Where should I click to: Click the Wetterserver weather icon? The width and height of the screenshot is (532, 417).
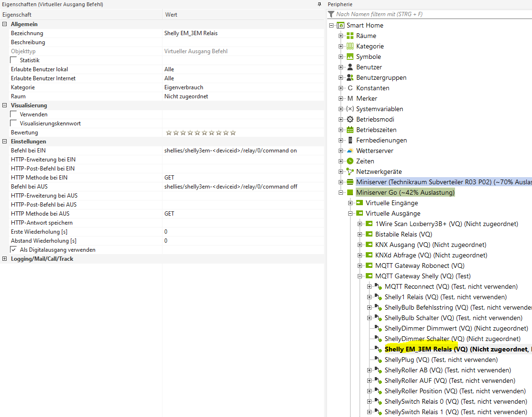pos(350,151)
